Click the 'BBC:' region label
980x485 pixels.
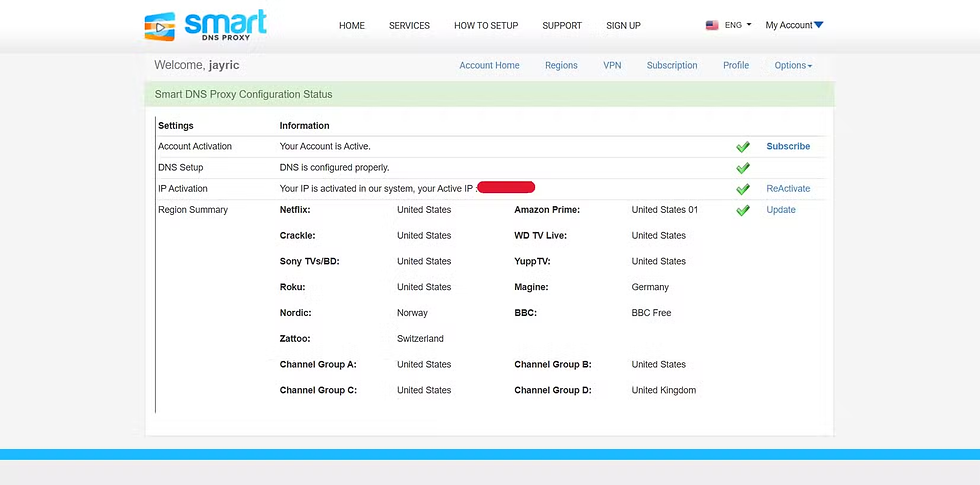pos(526,312)
